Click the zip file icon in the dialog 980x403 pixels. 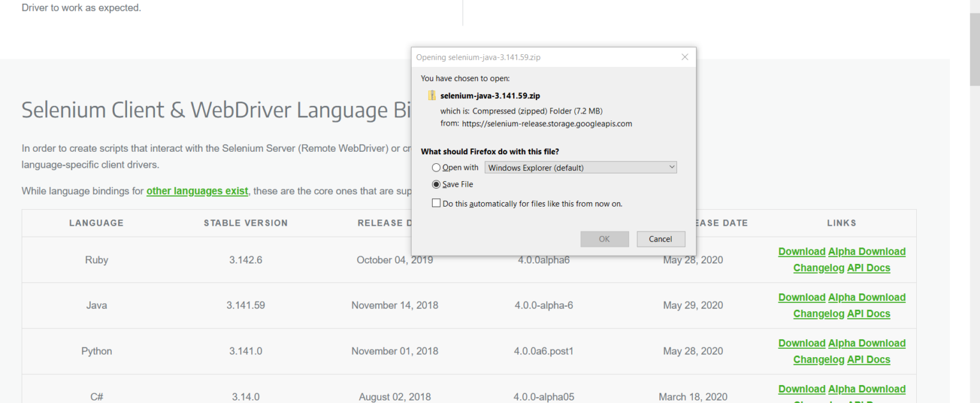tap(431, 96)
